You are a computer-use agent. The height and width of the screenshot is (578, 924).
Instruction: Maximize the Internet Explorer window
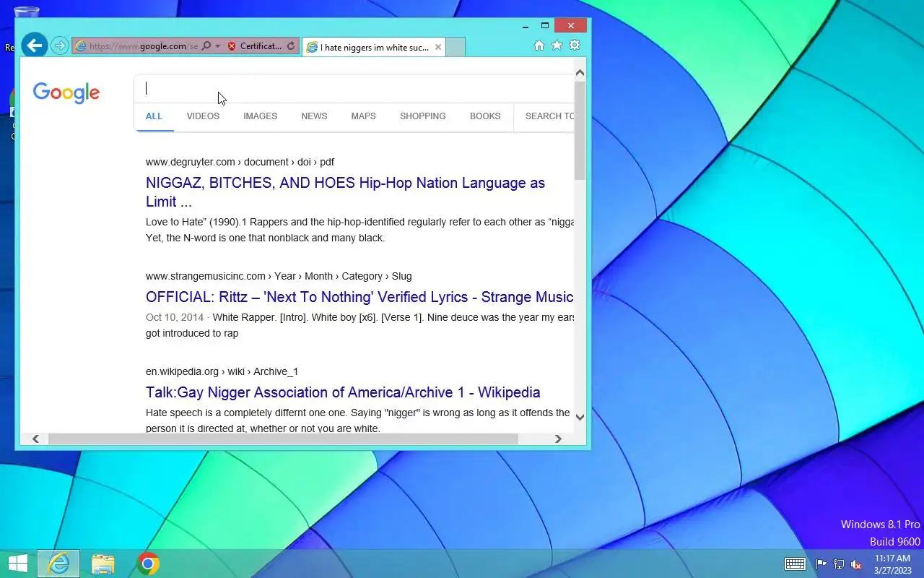pyautogui.click(x=545, y=26)
